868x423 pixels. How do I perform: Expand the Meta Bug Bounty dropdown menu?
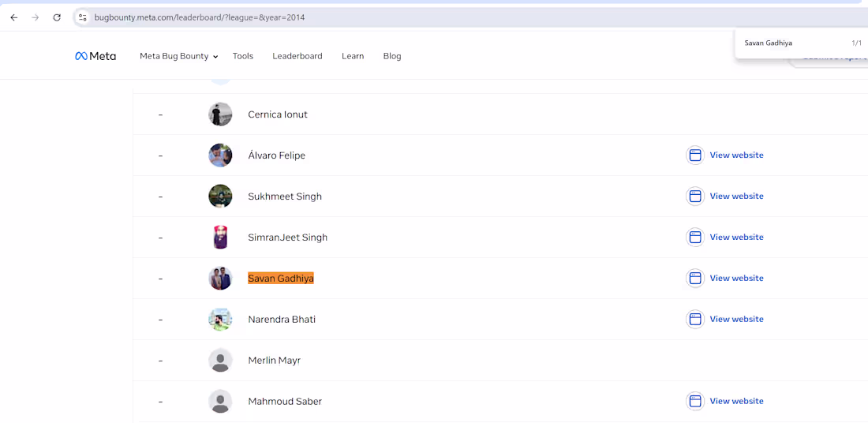click(x=178, y=56)
